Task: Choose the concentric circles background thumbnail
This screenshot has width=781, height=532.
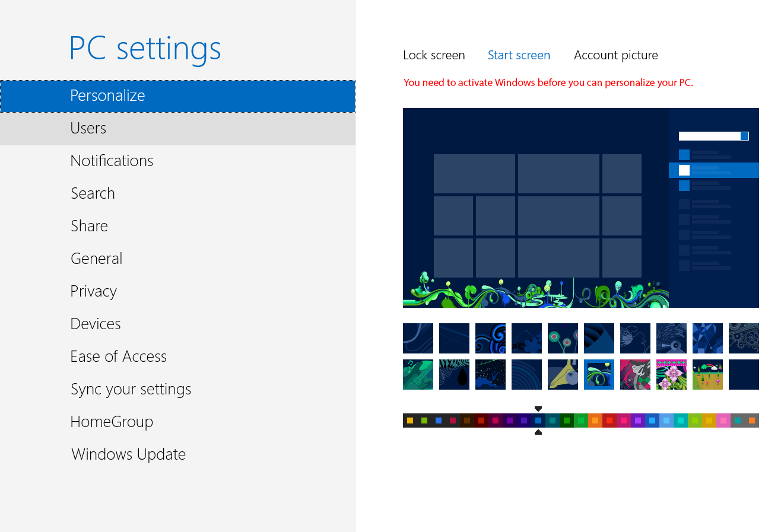Action: [x=526, y=374]
